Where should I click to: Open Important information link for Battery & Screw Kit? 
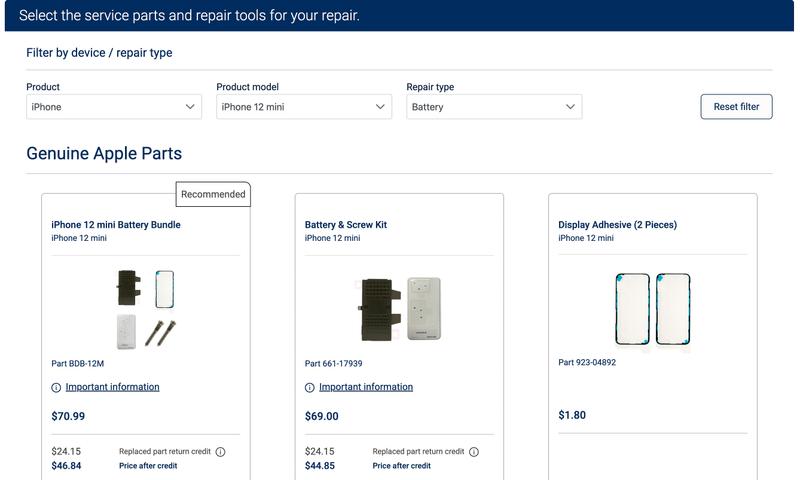click(x=366, y=387)
